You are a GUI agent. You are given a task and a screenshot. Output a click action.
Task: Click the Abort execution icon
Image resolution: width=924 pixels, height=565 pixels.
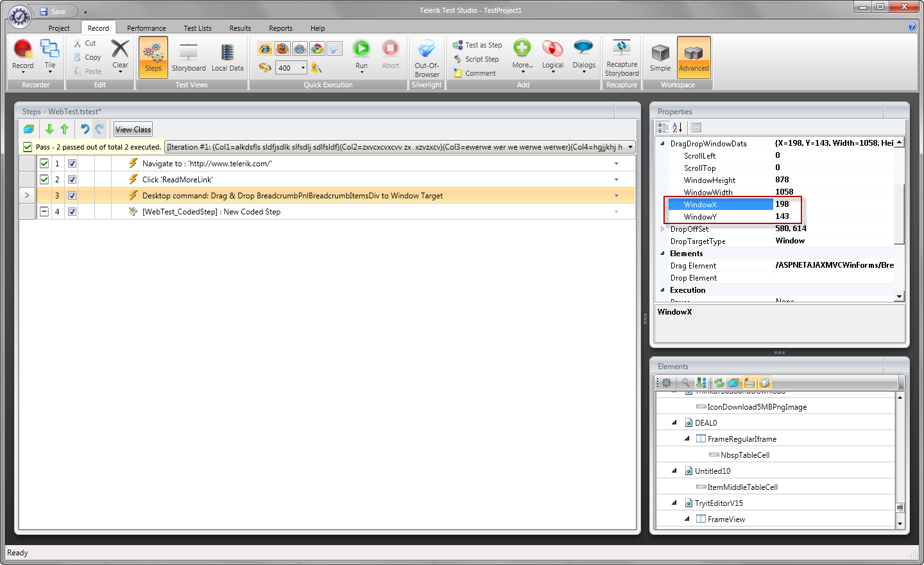[x=390, y=49]
